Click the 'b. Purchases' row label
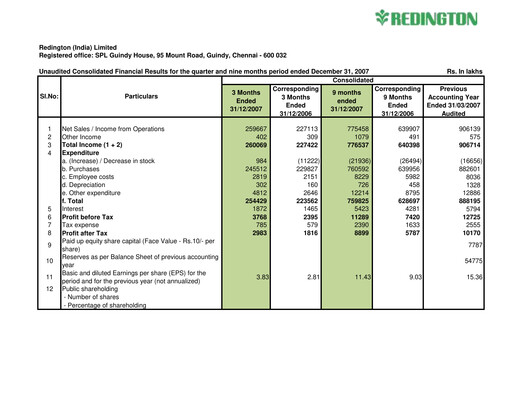Viewport: 512px width, 396px height. click(80, 169)
